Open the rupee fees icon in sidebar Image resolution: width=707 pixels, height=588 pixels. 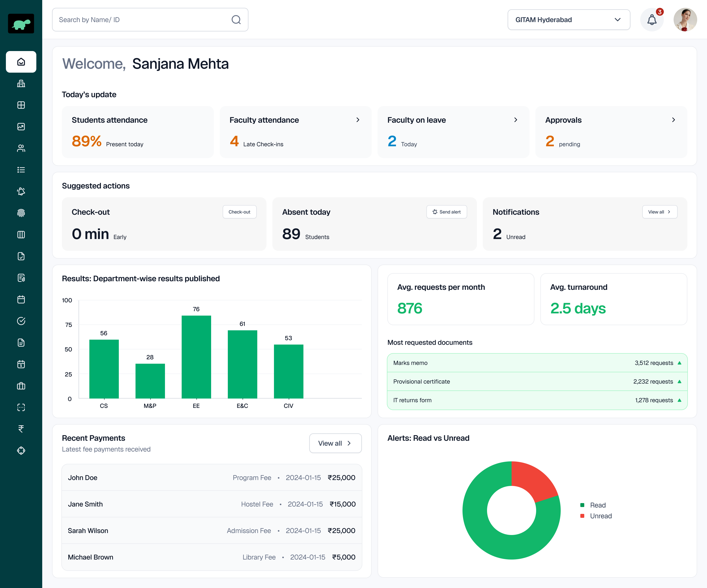tap(21, 429)
